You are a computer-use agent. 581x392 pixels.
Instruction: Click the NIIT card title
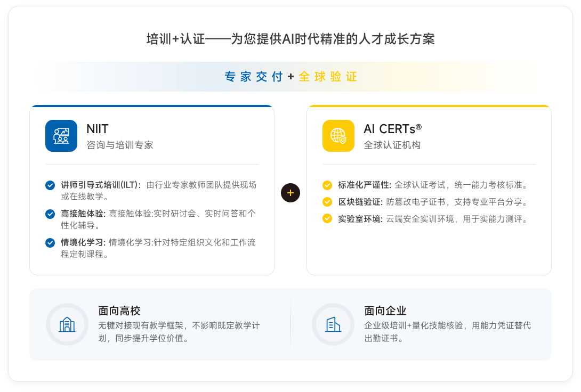pyautogui.click(x=98, y=129)
